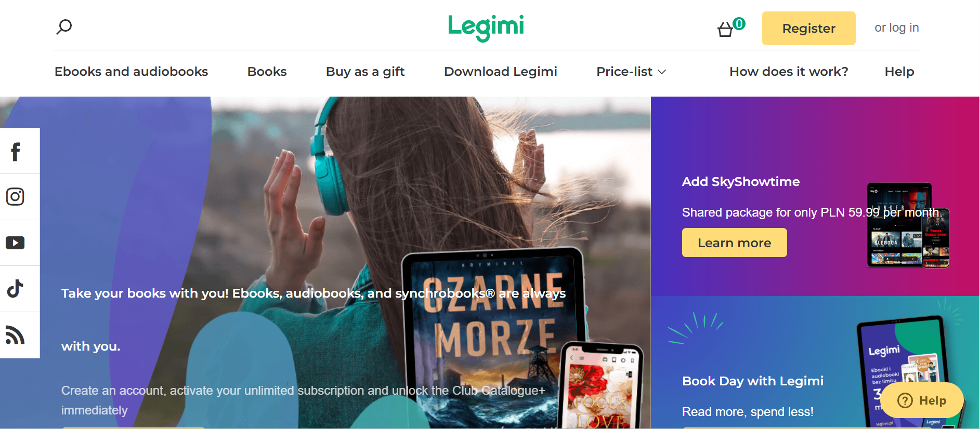Open the Instagram sidebar icon
Image resolution: width=980 pixels, height=429 pixels.
(15, 196)
